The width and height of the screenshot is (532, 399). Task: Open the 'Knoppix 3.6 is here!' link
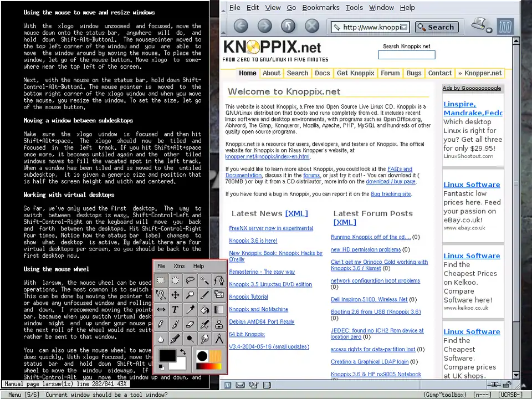point(253,241)
